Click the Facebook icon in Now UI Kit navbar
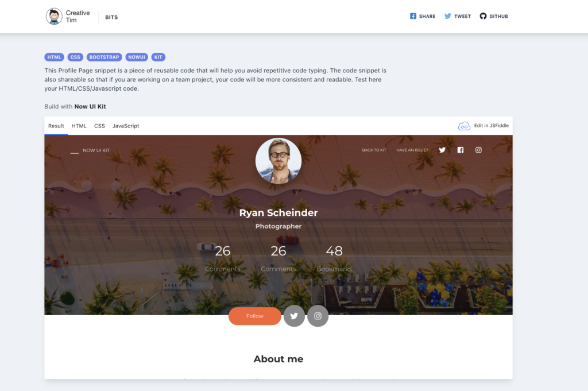 pyautogui.click(x=461, y=150)
